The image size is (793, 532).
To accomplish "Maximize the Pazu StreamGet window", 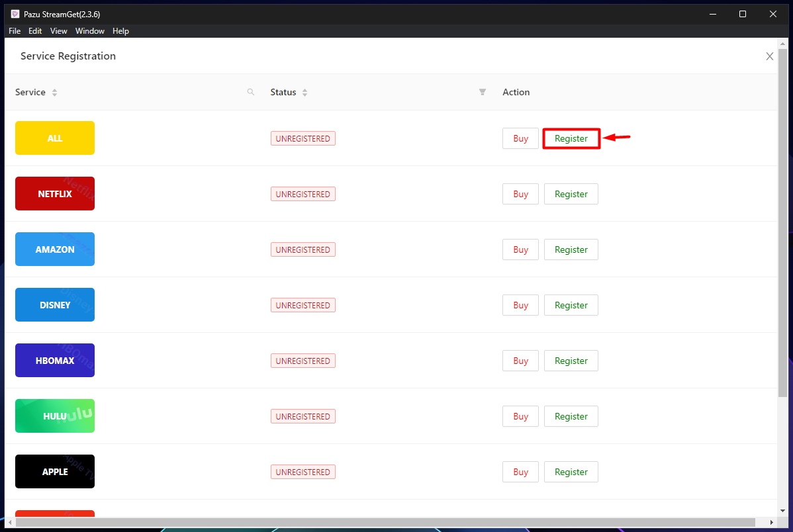I will [x=743, y=14].
